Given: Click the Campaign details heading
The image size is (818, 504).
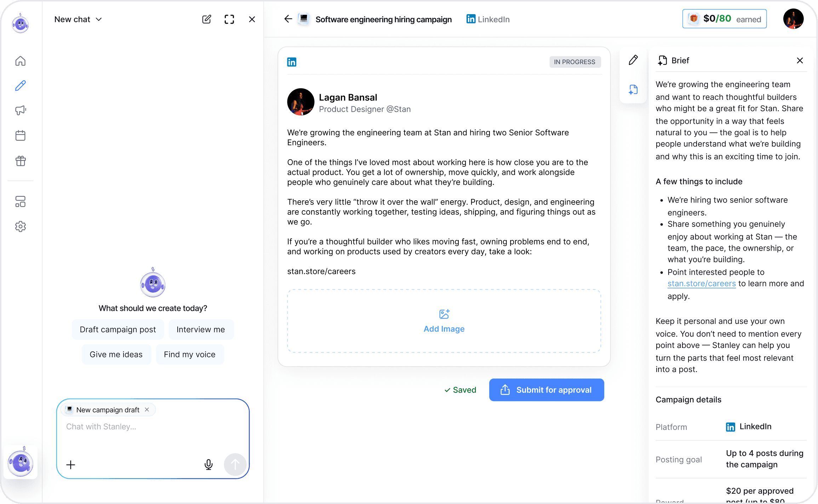Looking at the screenshot, I should coord(688,400).
